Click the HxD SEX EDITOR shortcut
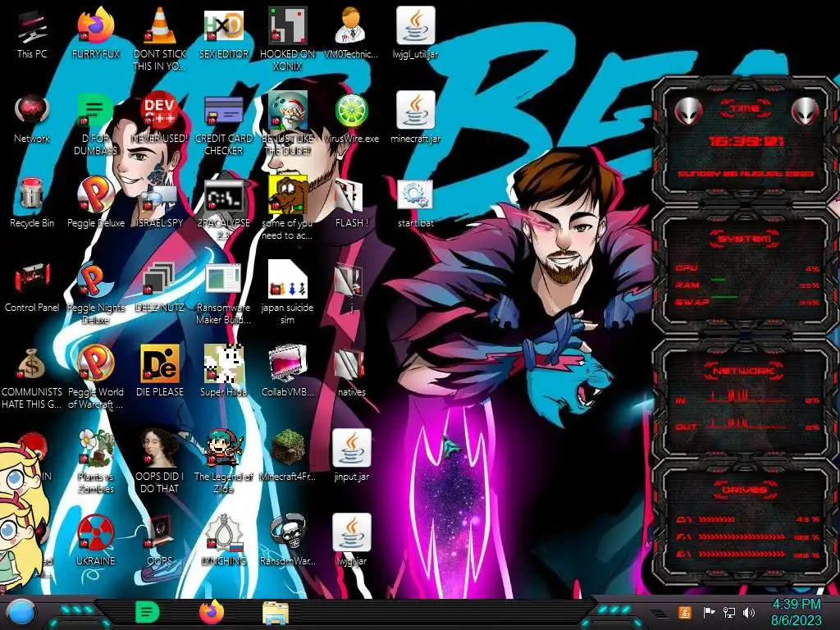This screenshot has height=630, width=840. (224, 33)
